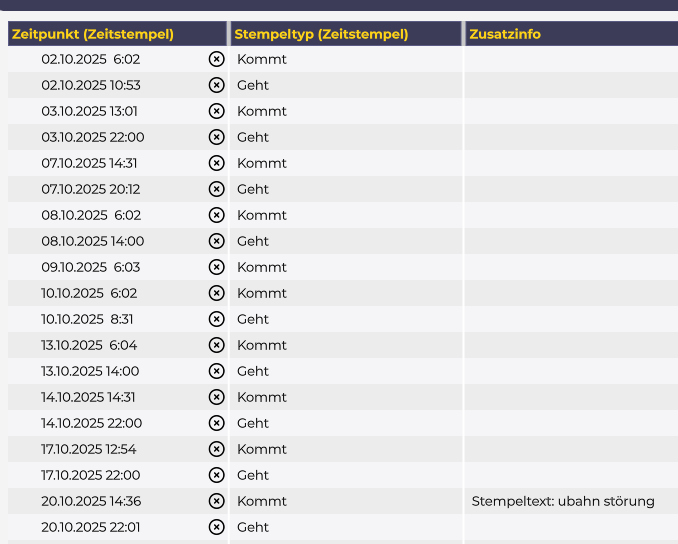This screenshot has width=678, height=544.
Task: Delete the 10.10.2025 8:31 Geht stamp
Action: (x=216, y=319)
